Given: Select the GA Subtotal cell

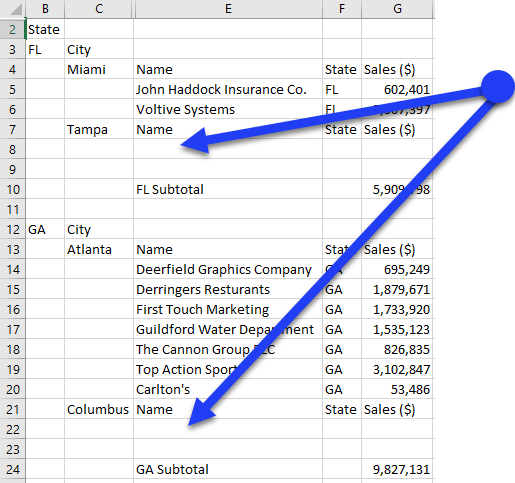Looking at the screenshot, I should [228, 469].
